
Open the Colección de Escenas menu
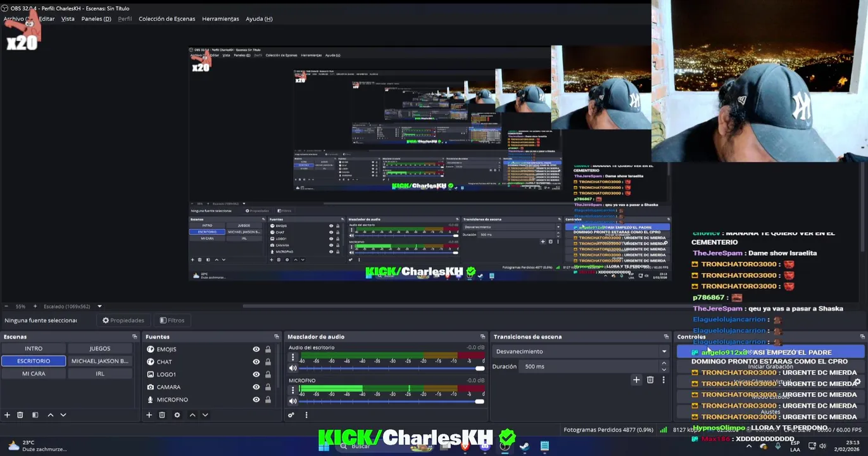167,19
